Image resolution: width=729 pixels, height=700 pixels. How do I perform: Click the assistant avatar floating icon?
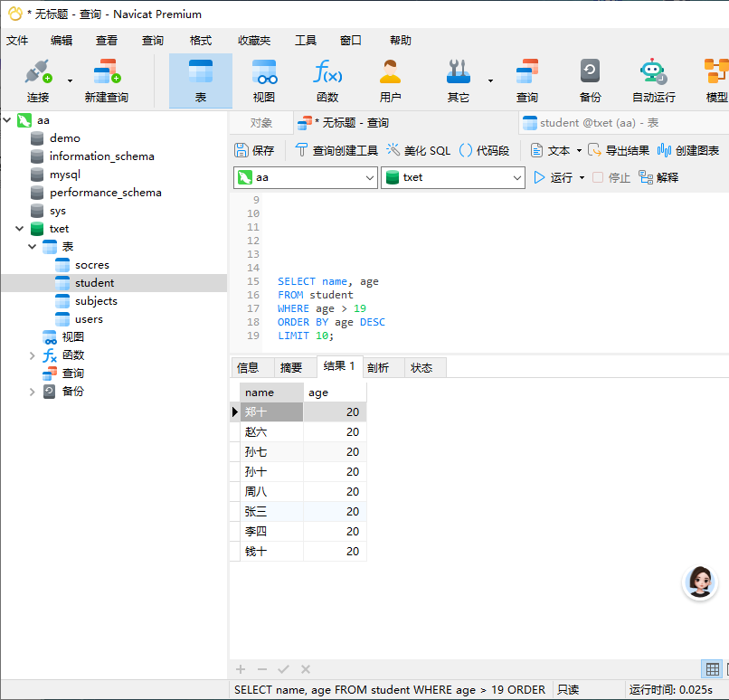click(700, 582)
